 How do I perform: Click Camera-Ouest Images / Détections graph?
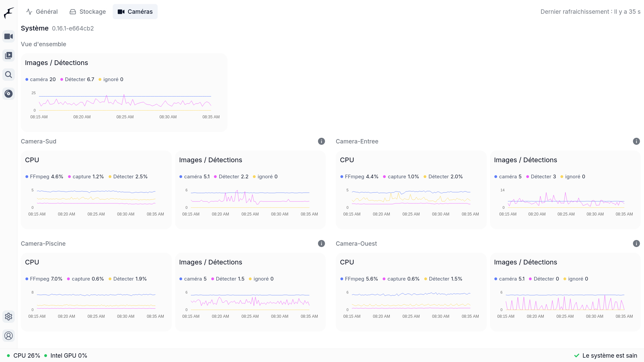point(565,301)
